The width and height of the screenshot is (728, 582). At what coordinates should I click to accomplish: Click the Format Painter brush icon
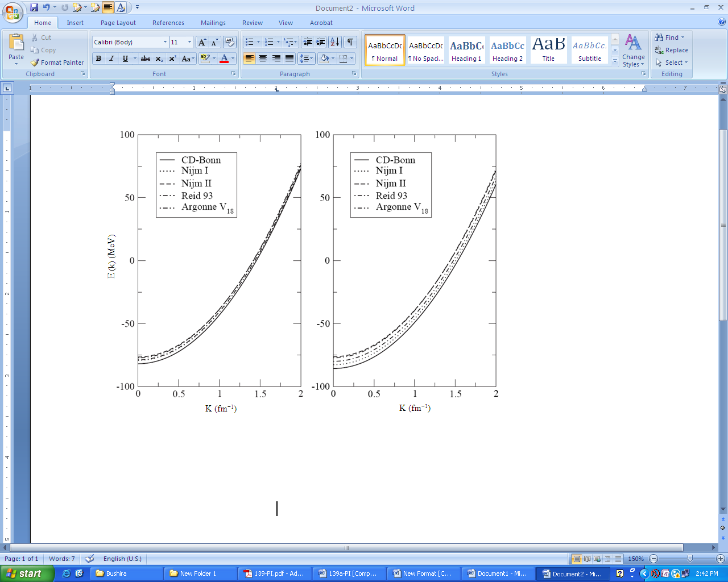35,63
